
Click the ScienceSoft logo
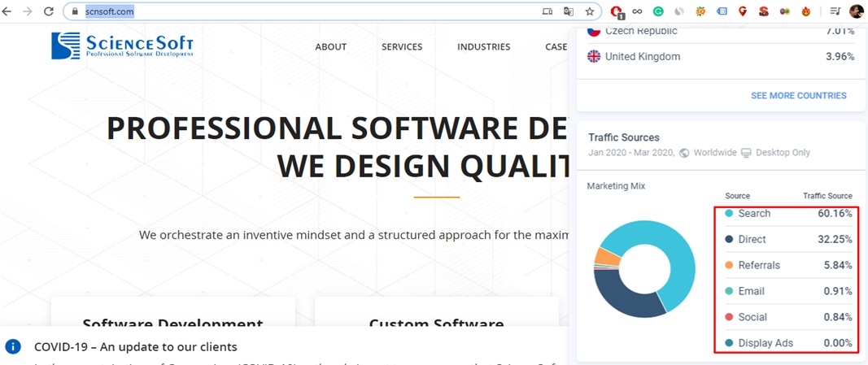[x=122, y=46]
